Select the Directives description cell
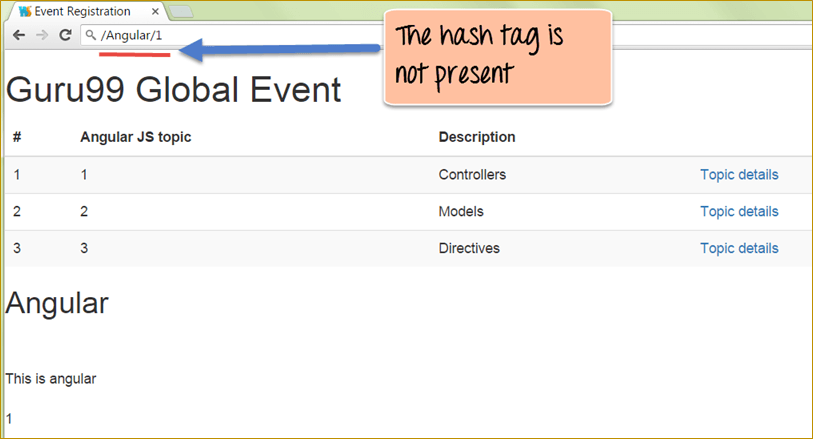 coord(469,248)
